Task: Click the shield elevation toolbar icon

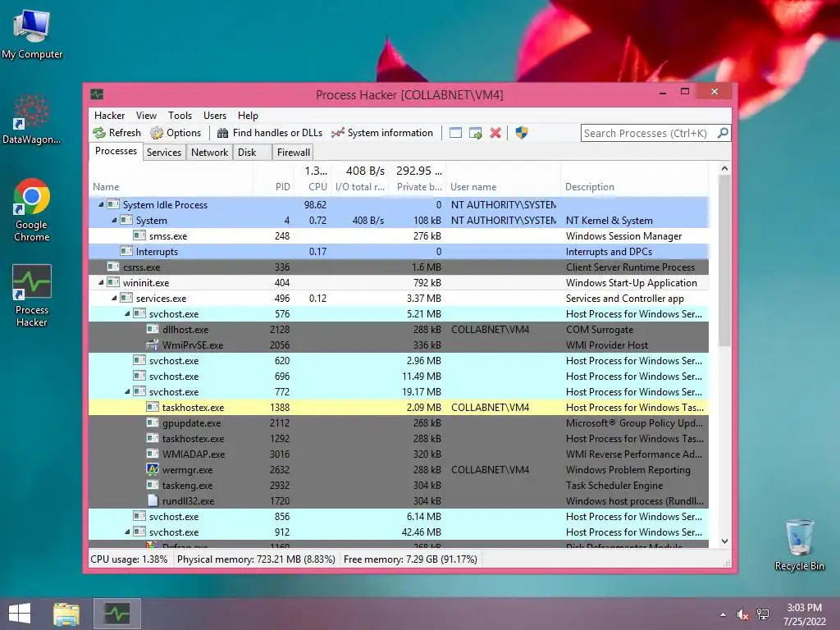Action: tap(521, 133)
